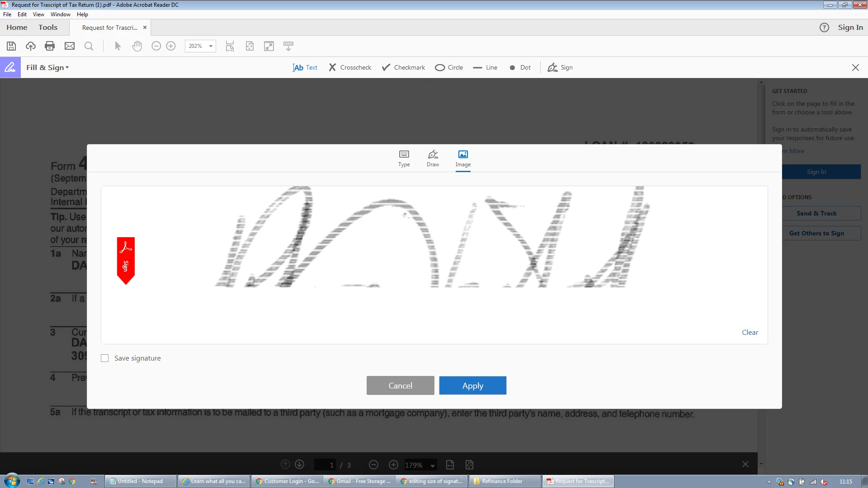
Task: Select the Crosscheck fill tool
Action: pos(350,67)
